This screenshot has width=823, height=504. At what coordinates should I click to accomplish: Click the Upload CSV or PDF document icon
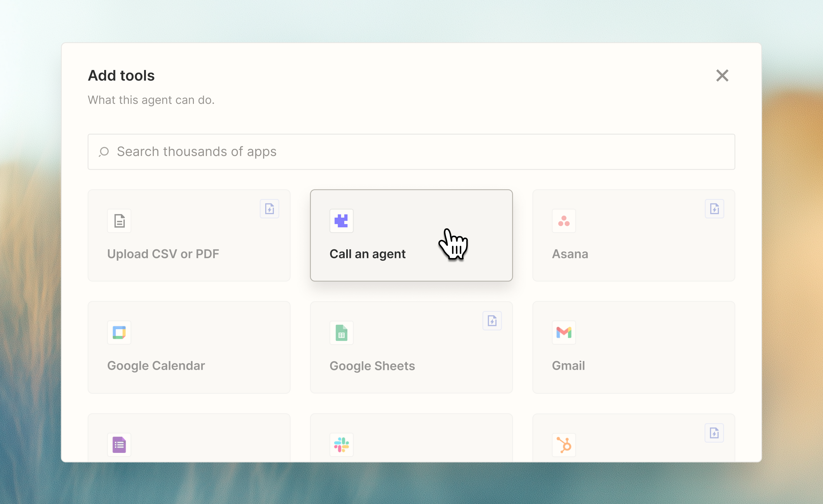click(119, 221)
